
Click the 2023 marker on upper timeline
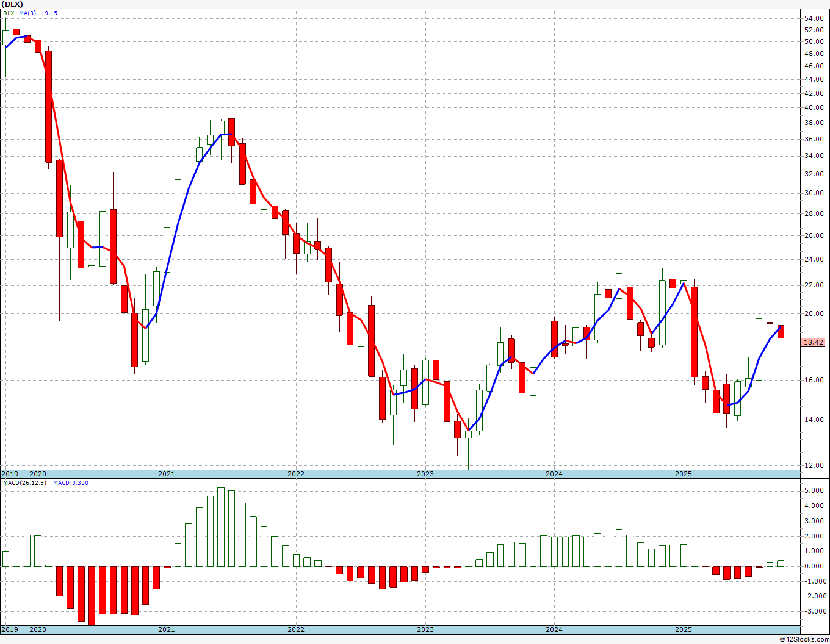[425, 474]
